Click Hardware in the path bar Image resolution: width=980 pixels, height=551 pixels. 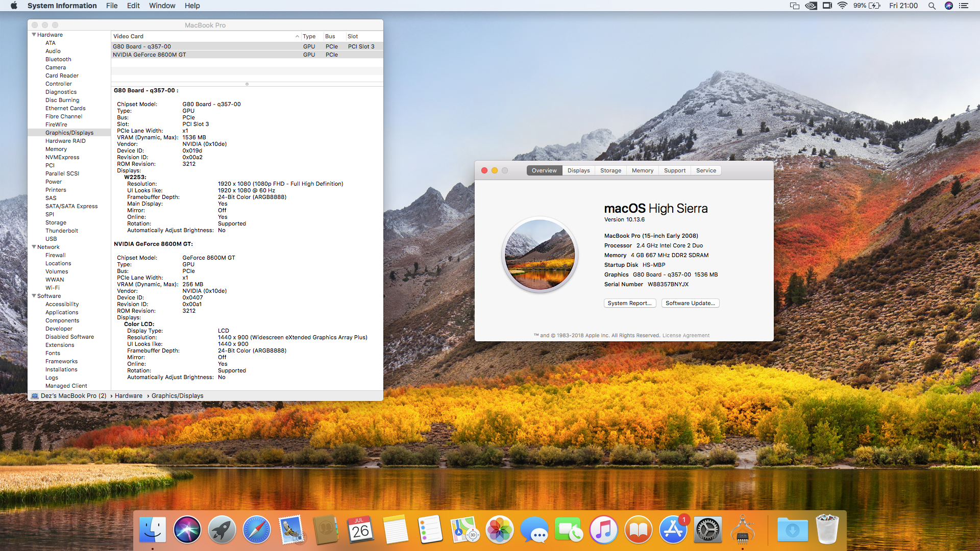[x=129, y=396]
